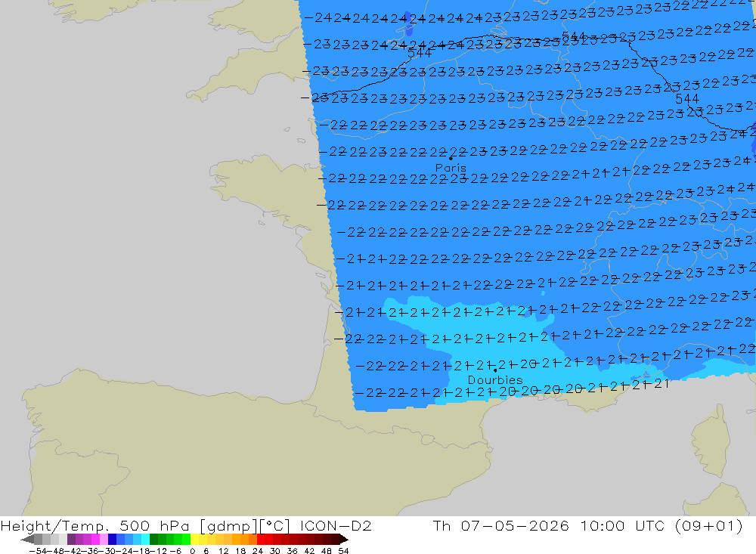The image size is (756, 554).
Task: Click the legend scale value "12"
Action: 223,551
